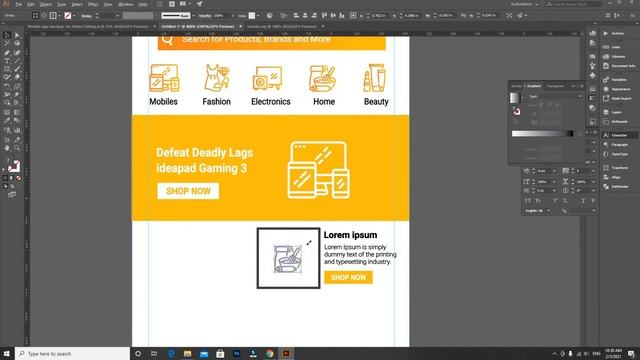
Task: Select the Type tool
Action: coord(7,61)
